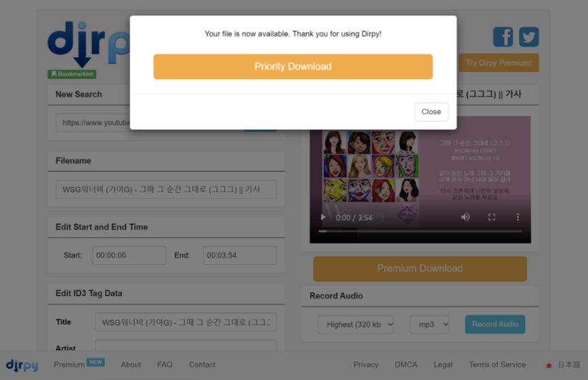Viewport: 588px width, 380px height.
Task: Close the download dialog
Action: pos(431,112)
